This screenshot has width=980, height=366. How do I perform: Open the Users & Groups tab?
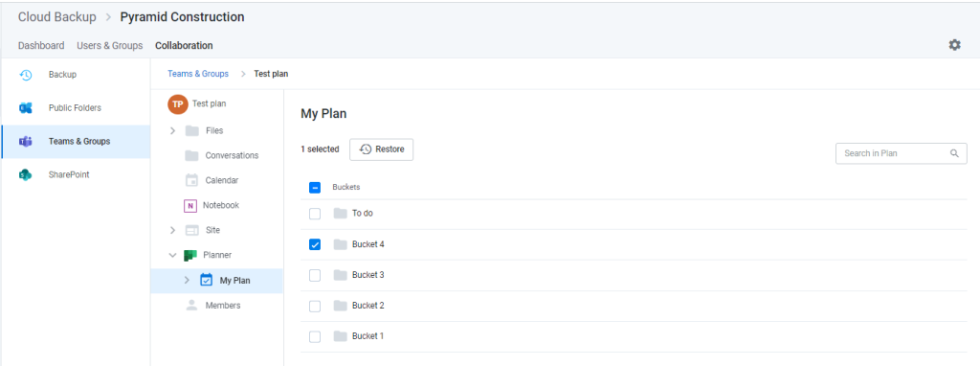point(110,46)
